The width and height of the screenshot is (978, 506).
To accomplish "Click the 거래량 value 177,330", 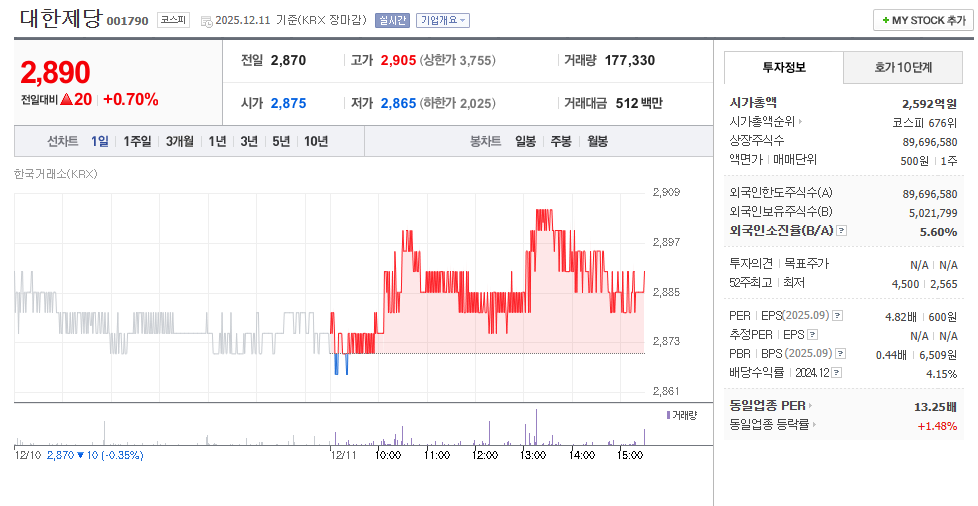I will point(630,61).
